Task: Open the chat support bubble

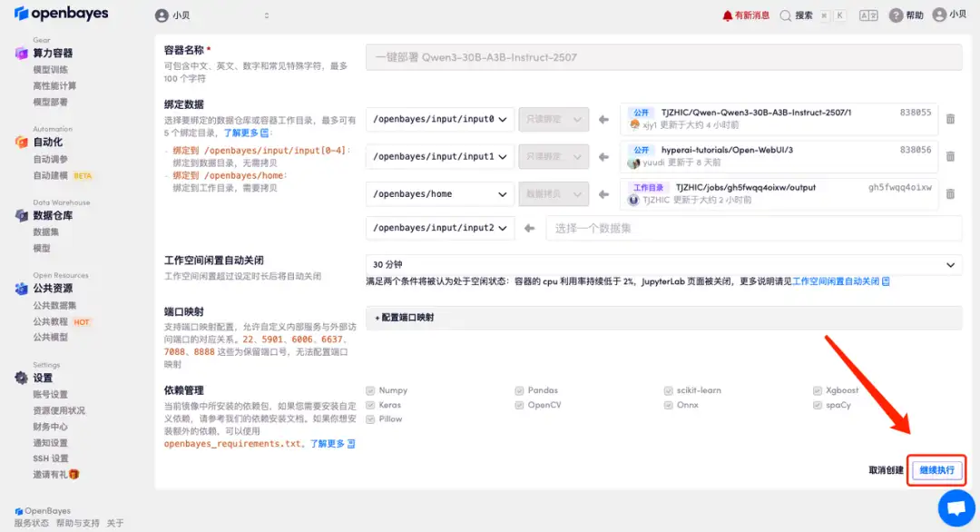Action: [x=956, y=508]
